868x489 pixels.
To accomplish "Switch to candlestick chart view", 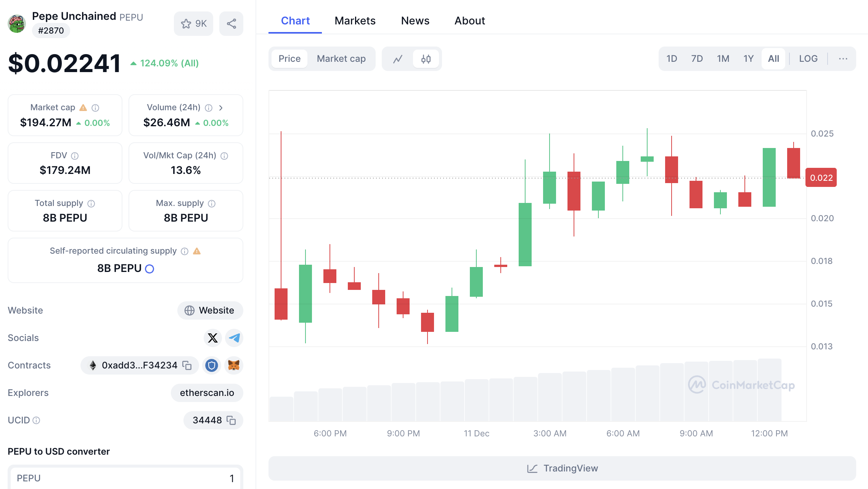I will click(426, 59).
